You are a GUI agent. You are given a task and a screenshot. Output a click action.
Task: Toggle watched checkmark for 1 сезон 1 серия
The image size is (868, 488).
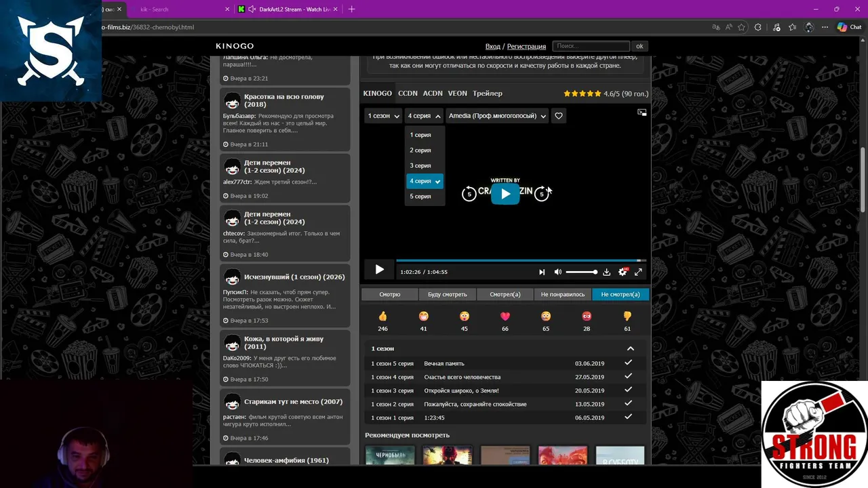coord(628,417)
